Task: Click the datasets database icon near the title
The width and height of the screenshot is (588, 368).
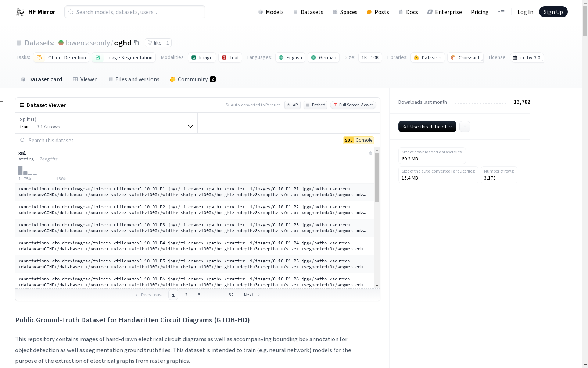Action: [x=19, y=43]
